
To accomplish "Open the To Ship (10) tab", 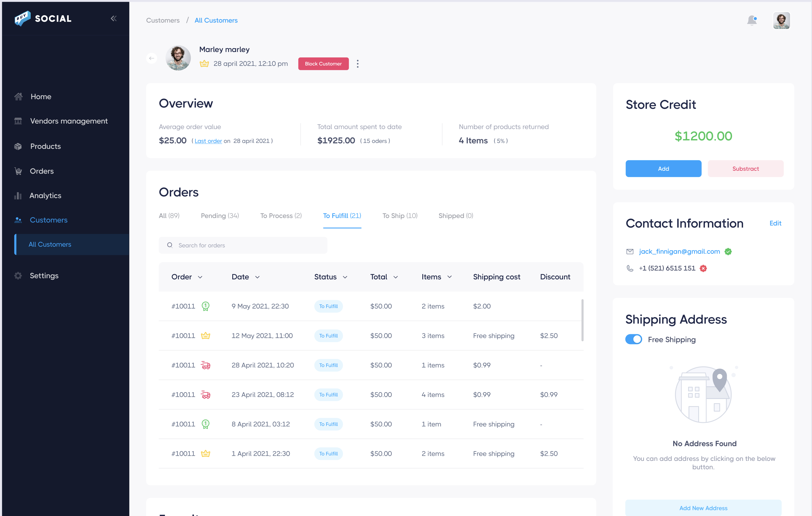I will tap(400, 216).
